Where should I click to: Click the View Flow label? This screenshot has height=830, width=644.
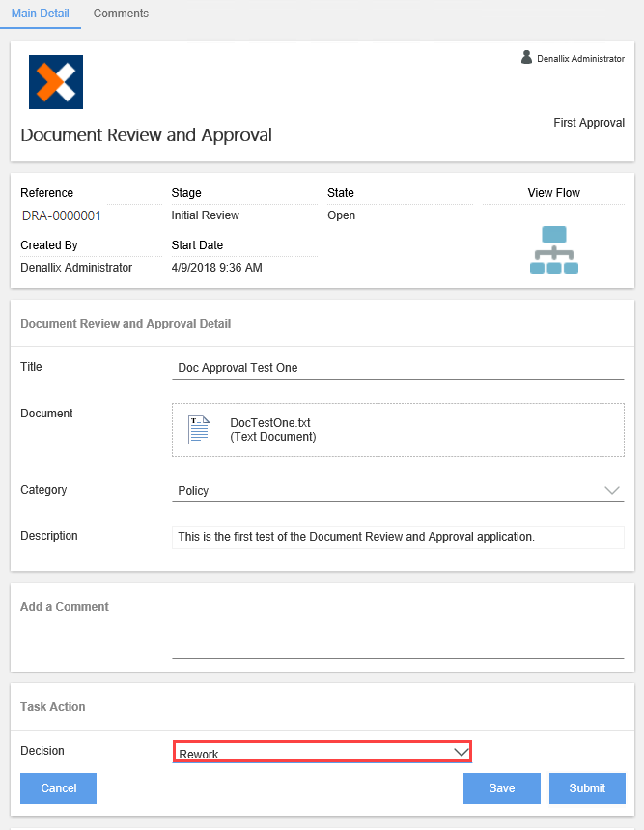[553, 193]
